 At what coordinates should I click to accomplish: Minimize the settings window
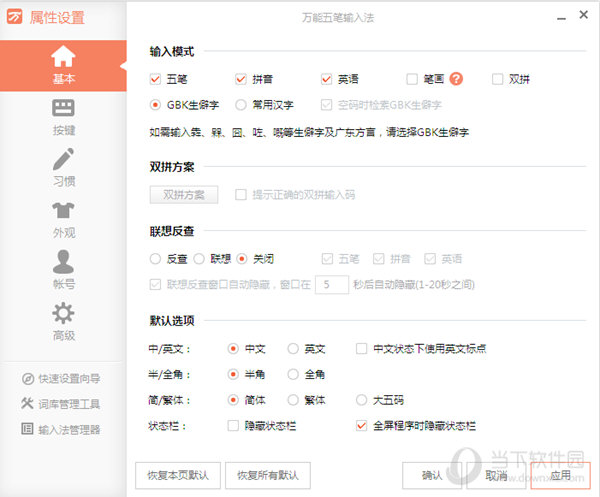561,18
